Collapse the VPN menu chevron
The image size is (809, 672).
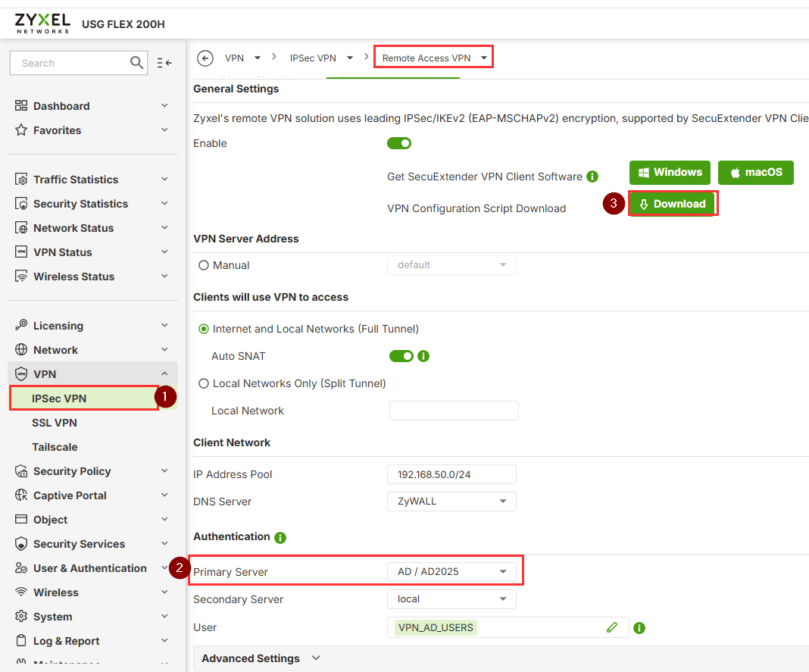point(164,374)
